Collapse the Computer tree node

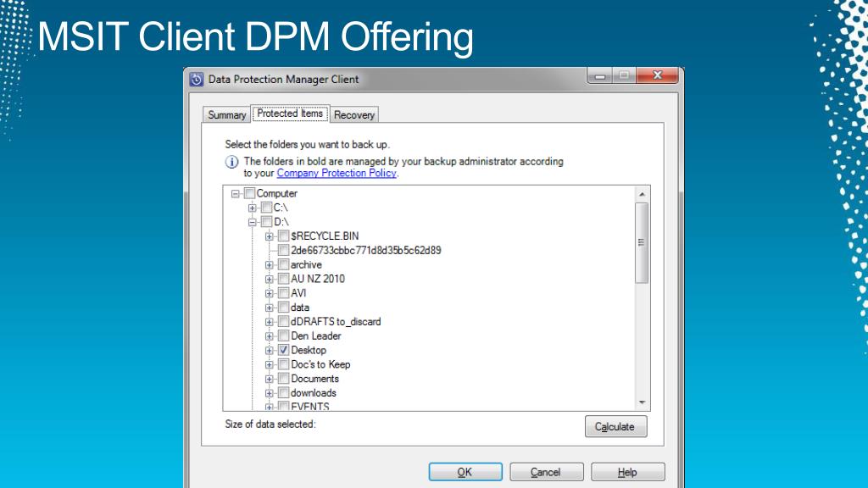click(236, 194)
